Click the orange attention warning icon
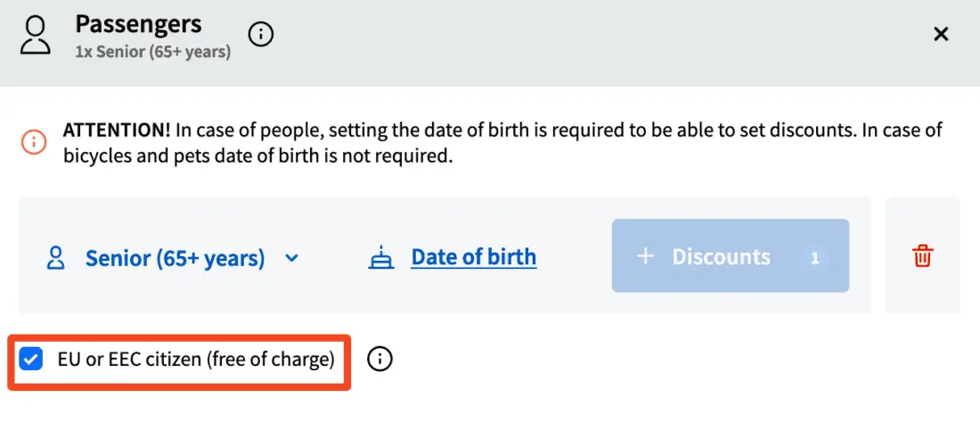Viewport: 980px width, 429px height. coord(33,142)
